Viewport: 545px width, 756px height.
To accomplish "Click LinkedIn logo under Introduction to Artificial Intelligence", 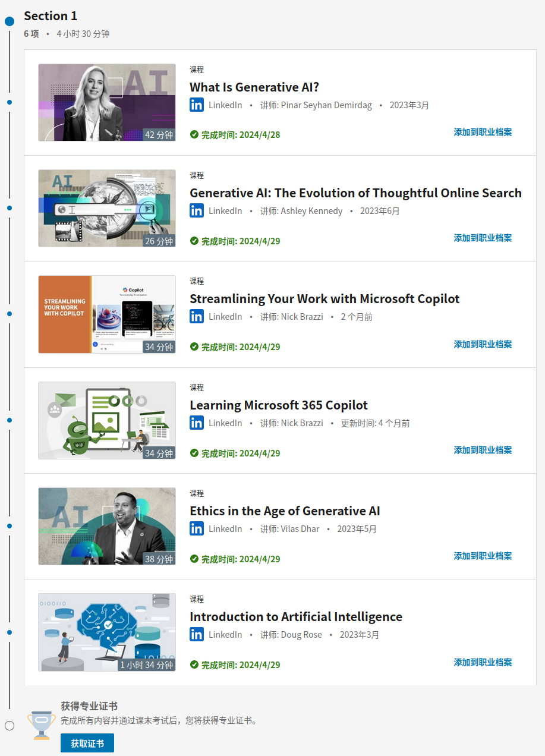I will 197,634.
